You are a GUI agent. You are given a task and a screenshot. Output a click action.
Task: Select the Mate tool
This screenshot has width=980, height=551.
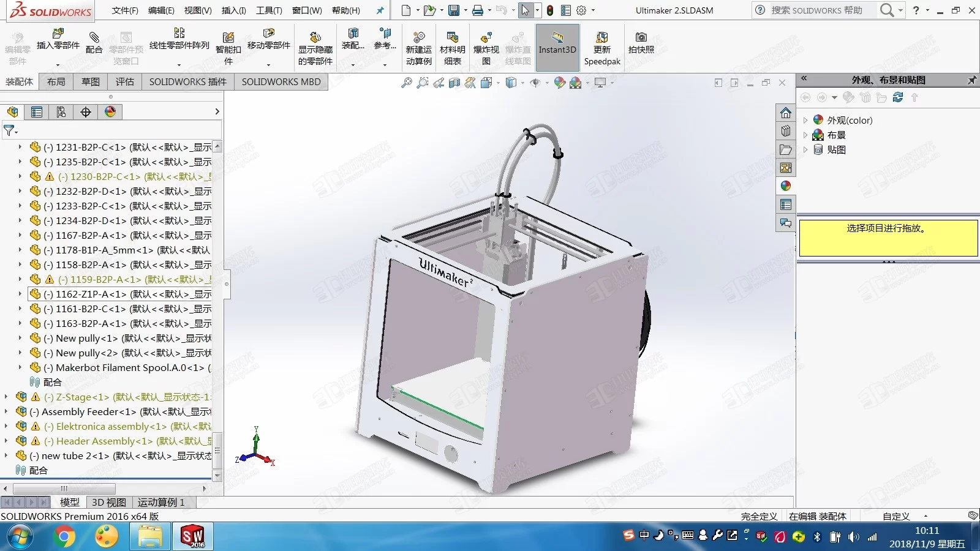pos(94,42)
